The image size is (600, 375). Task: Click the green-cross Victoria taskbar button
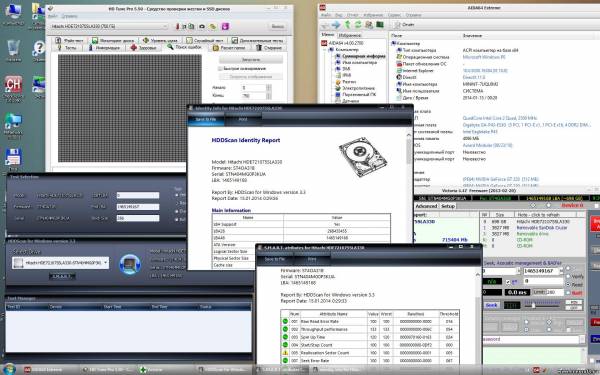click(x=165, y=370)
